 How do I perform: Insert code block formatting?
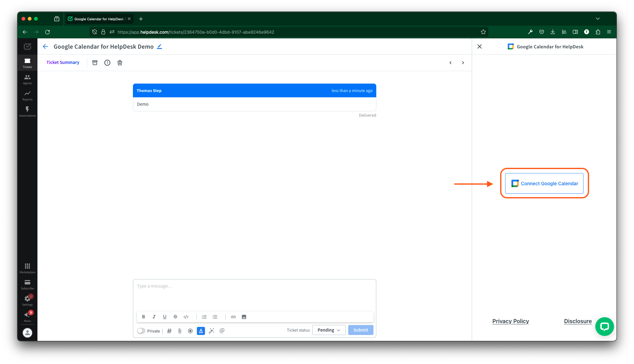186,317
